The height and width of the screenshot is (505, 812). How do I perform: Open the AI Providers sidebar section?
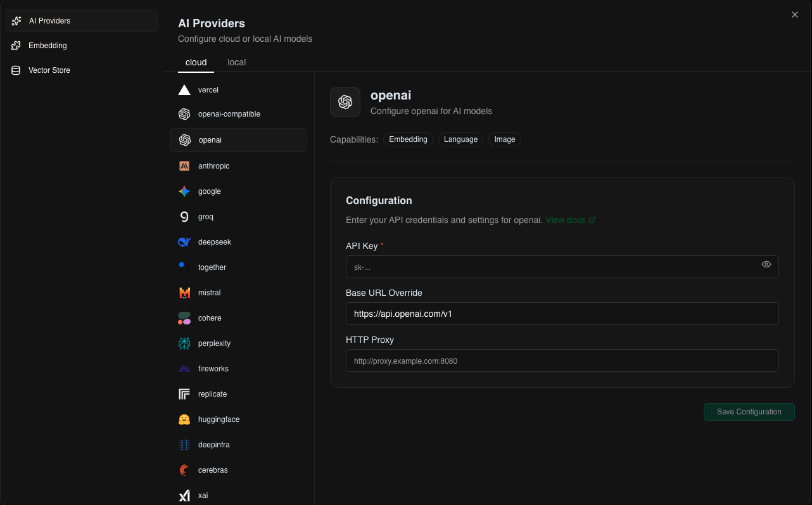point(82,21)
